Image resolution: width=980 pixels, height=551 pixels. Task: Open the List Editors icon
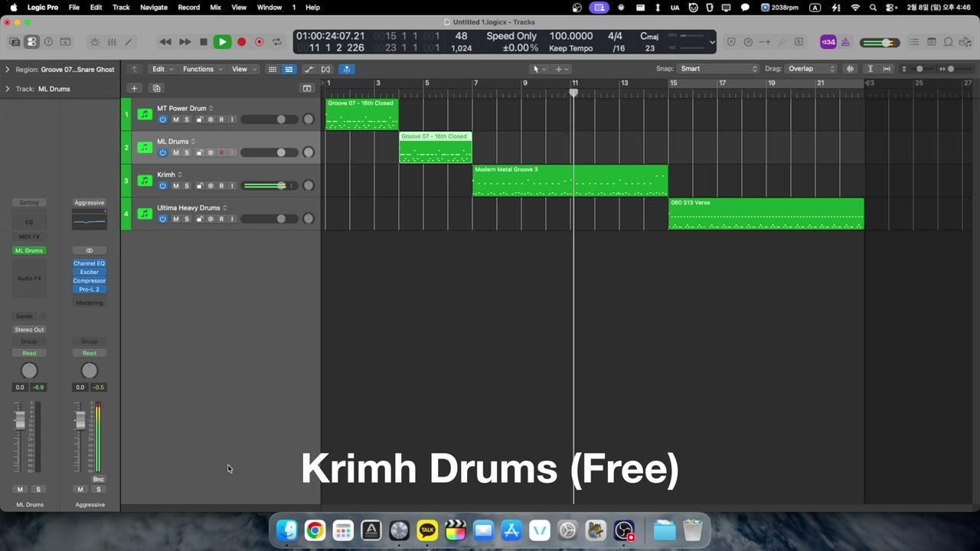914,42
